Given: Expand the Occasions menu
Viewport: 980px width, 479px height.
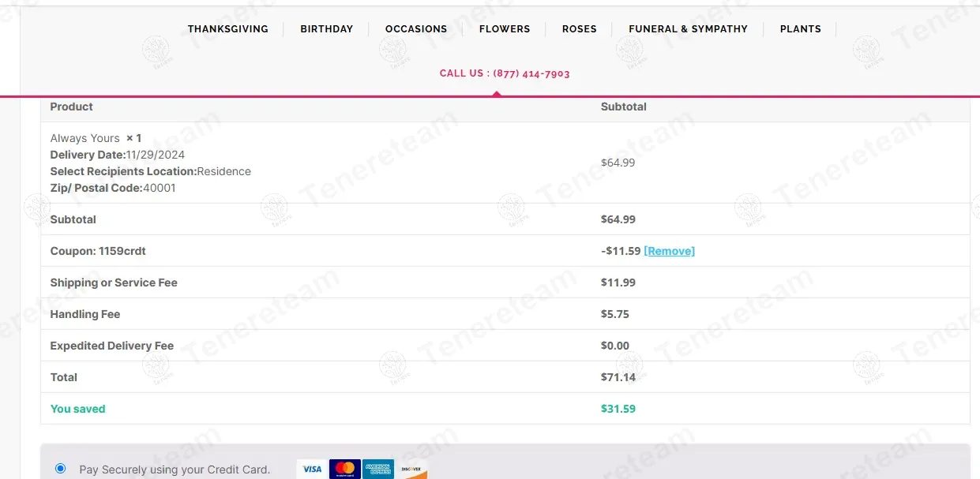Looking at the screenshot, I should (x=416, y=29).
